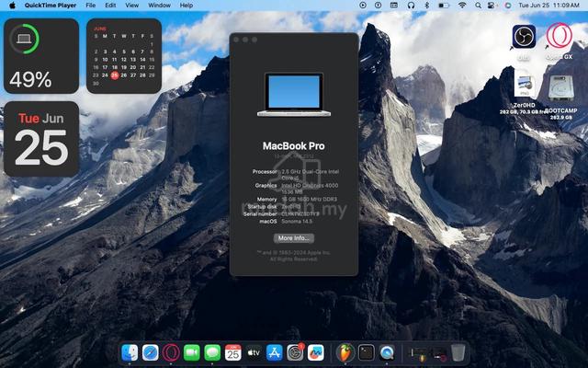588x368 pixels.
Task: Open Opera GX in the Dock
Action: [171, 353]
